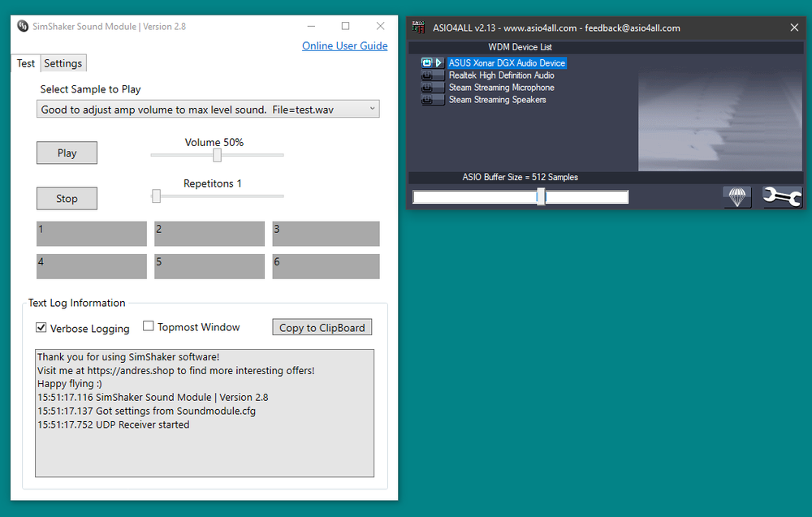The height and width of the screenshot is (517, 812).
Task: Open the Online User Guide link
Action: click(345, 45)
